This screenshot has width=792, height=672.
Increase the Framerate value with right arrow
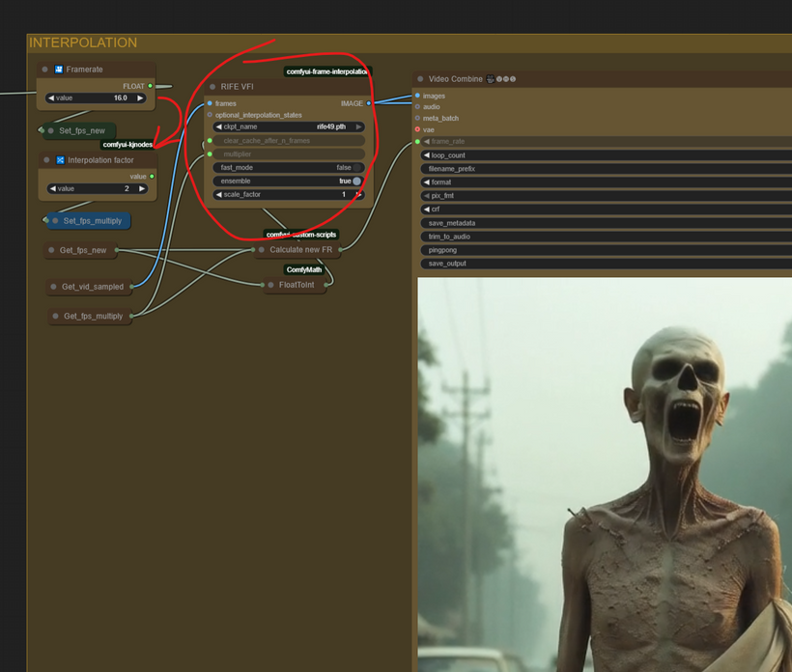pyautogui.click(x=140, y=98)
